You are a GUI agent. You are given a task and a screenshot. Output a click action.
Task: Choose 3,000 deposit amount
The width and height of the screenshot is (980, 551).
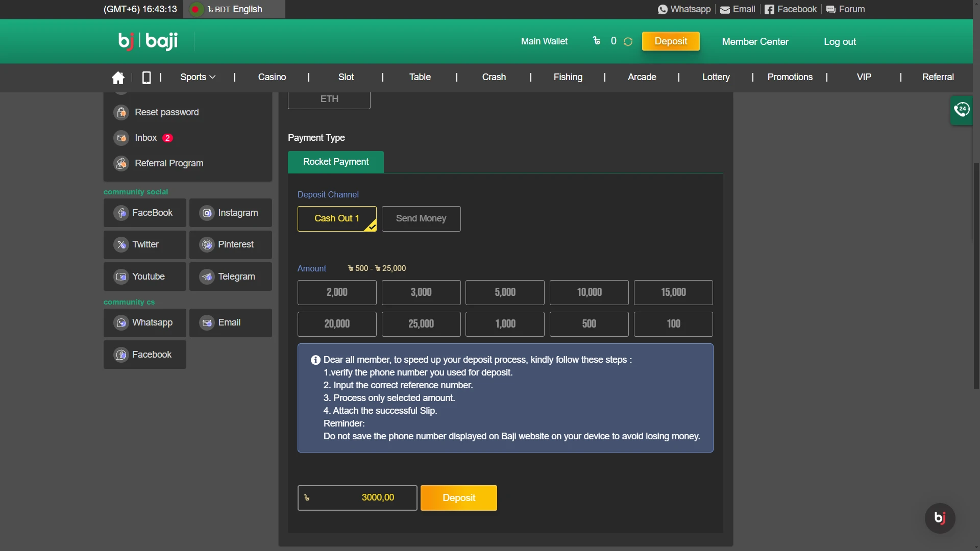click(x=421, y=292)
